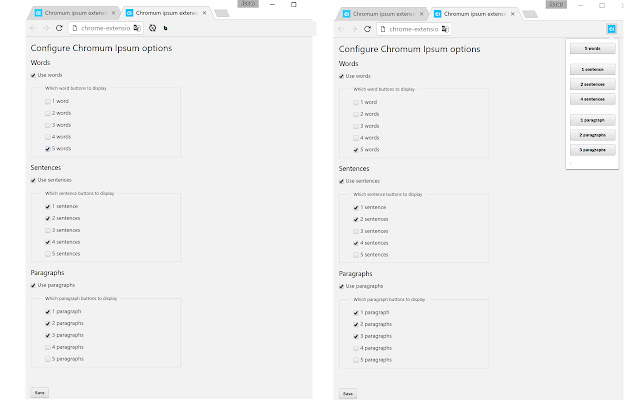Click the translate icon in right window address bar

pyautogui.click(x=445, y=29)
